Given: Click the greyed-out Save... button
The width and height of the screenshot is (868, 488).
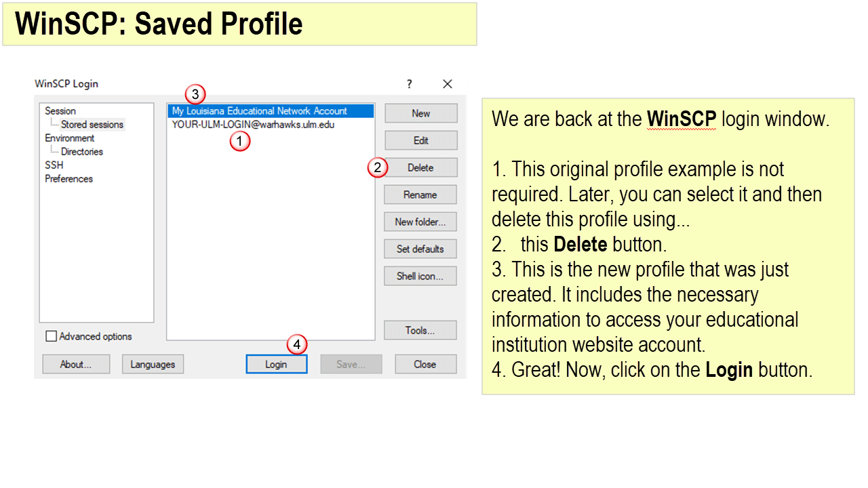Looking at the screenshot, I should (351, 364).
